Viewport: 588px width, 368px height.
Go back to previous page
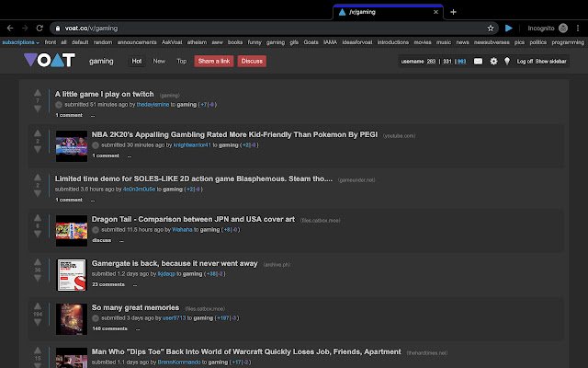pos(10,29)
